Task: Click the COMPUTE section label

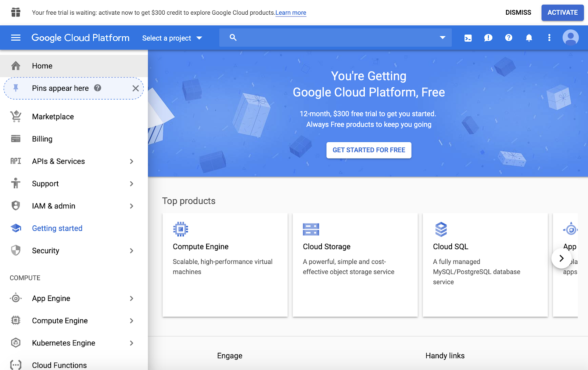Action: (25, 278)
